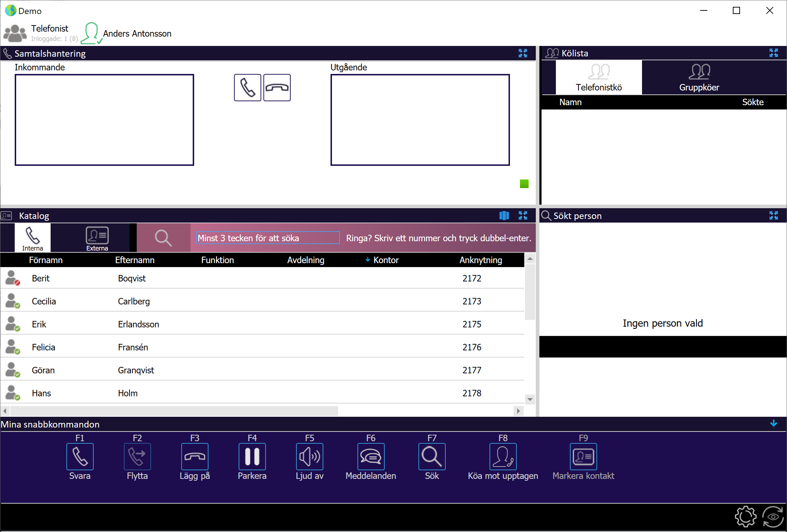Maximize the Samtalshantering panel

[523, 53]
